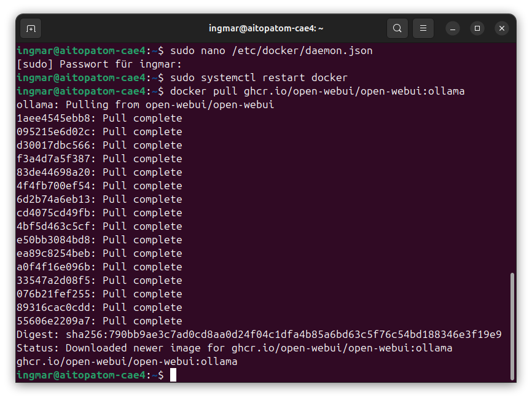Click the close window icon
The width and height of the screenshot is (532, 400).
coord(502,28)
